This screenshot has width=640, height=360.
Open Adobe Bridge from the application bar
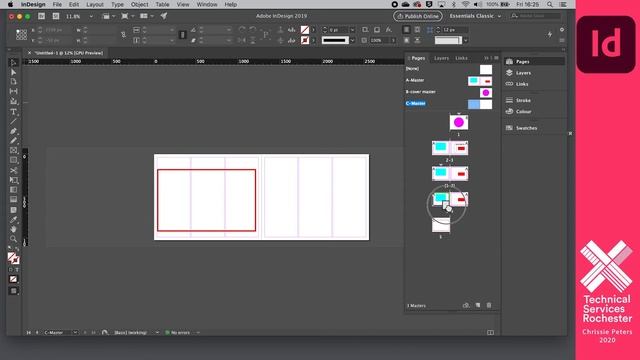(x=41, y=16)
